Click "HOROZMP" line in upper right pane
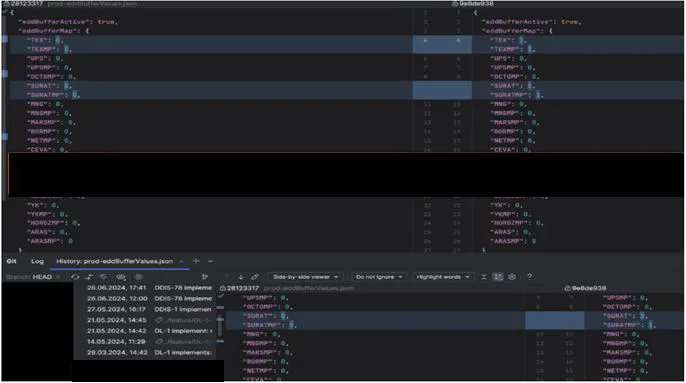 click(x=517, y=223)
